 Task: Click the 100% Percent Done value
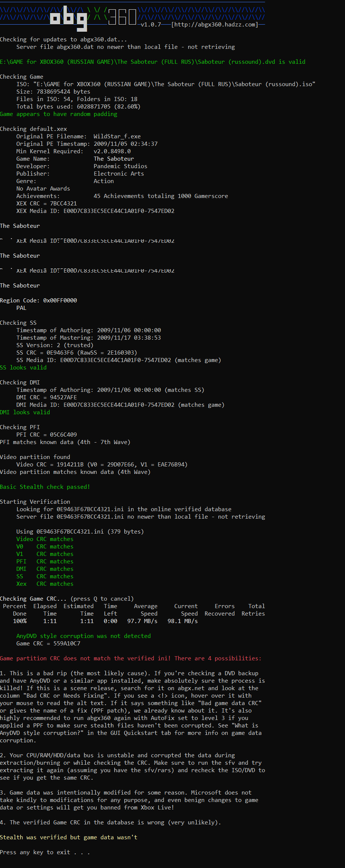click(20, 621)
